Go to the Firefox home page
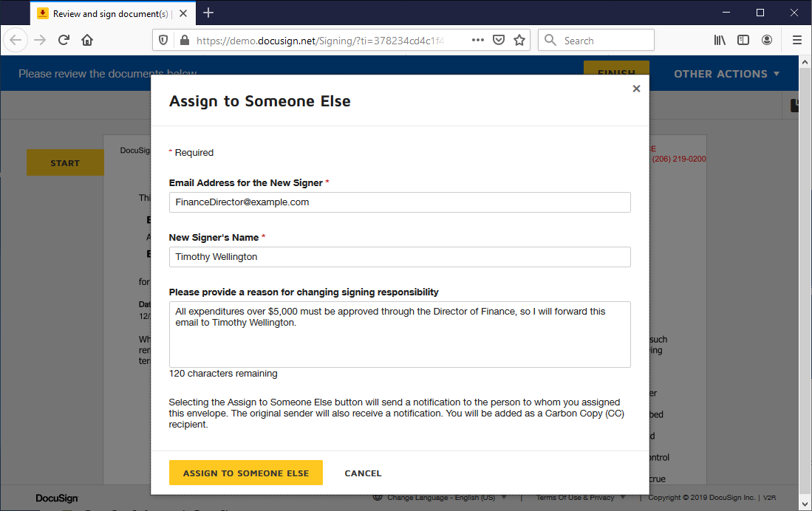The width and height of the screenshot is (812, 511). pos(87,40)
